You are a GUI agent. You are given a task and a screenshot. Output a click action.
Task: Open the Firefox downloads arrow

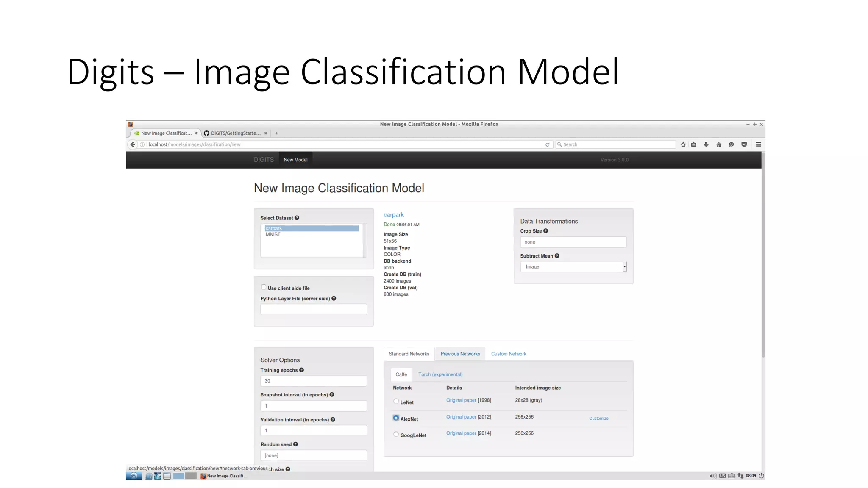click(x=706, y=144)
